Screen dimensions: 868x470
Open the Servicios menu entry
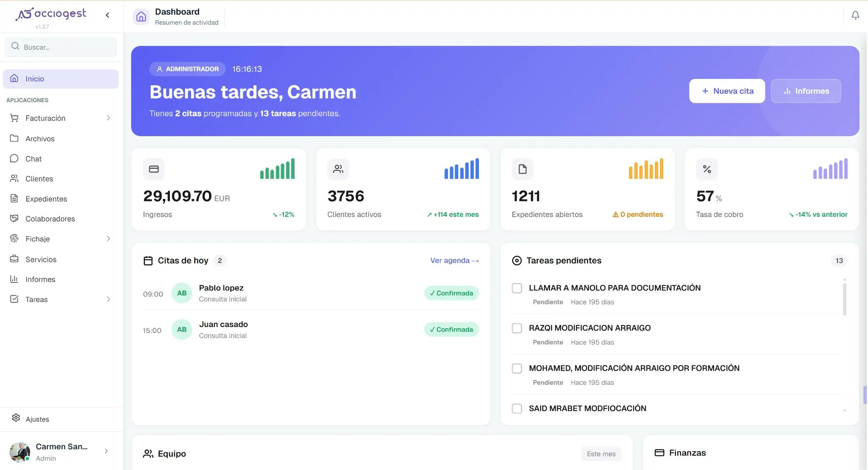[41, 259]
